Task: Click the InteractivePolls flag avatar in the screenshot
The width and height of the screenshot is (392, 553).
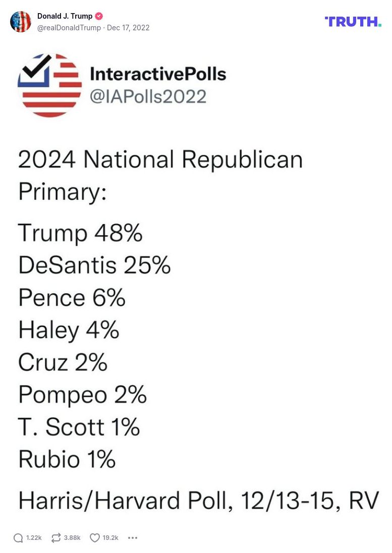Action: click(x=50, y=85)
